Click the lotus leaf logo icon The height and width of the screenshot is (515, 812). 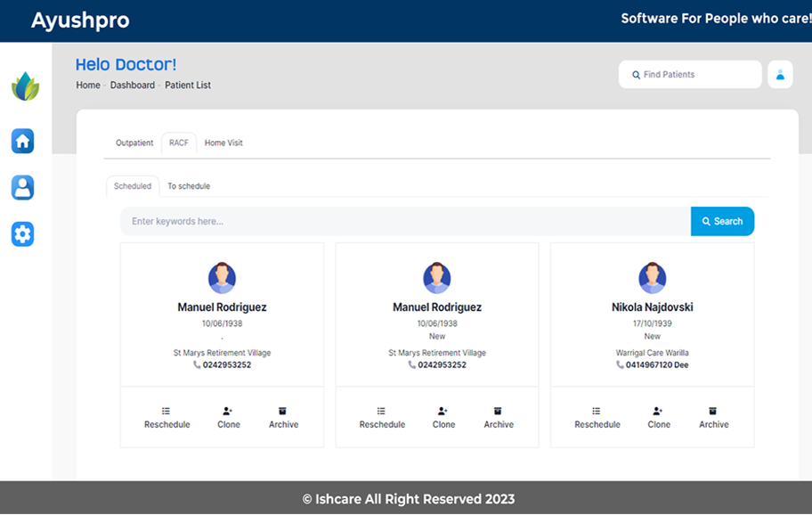click(x=25, y=86)
